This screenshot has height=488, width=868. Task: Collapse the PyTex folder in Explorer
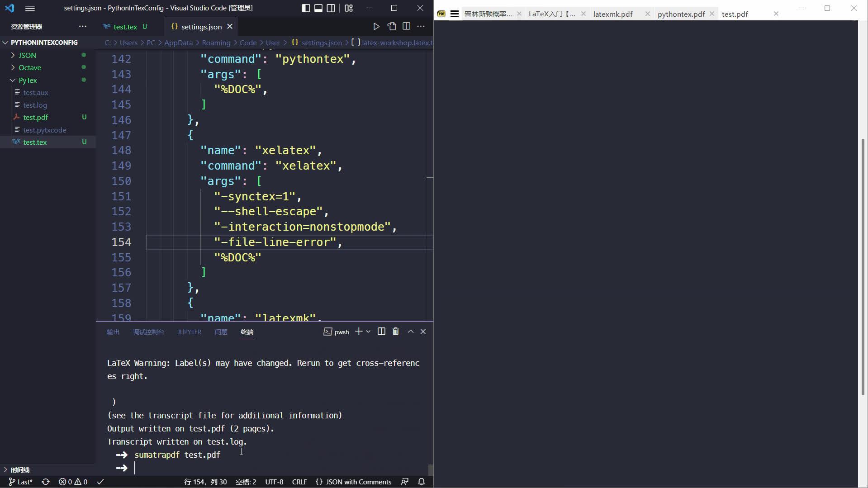12,80
